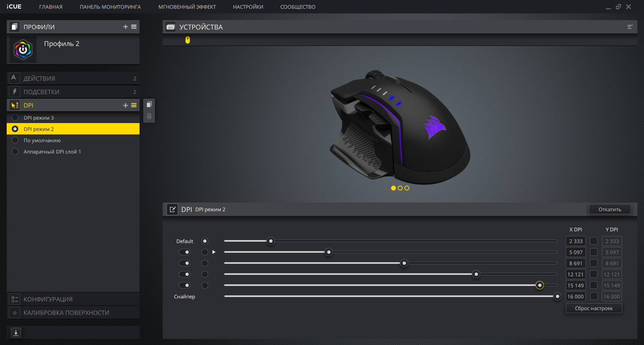This screenshot has height=345, width=644.
Task: Toggle off the 5 097 DPI stage switch
Action: coord(184,252)
